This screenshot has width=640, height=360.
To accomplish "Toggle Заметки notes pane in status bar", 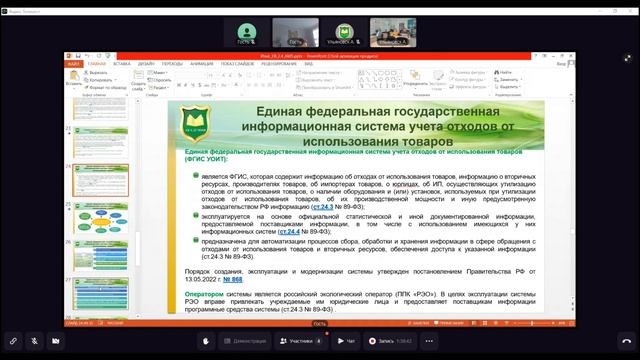I will click(x=418, y=323).
